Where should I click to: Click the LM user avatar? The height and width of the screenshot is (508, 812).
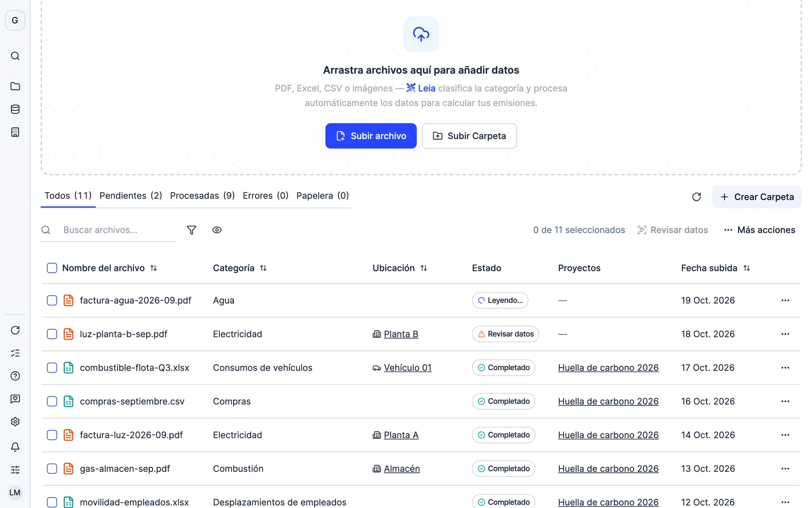click(15, 493)
